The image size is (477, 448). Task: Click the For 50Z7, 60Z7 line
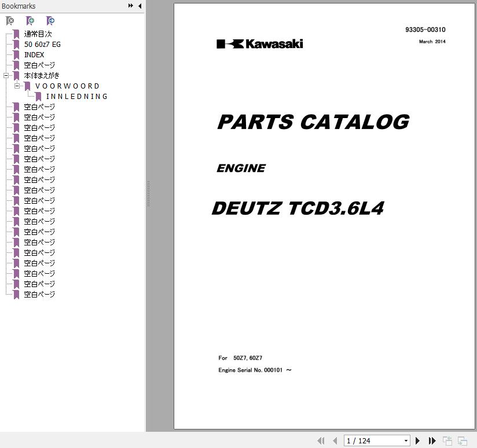[x=240, y=358]
